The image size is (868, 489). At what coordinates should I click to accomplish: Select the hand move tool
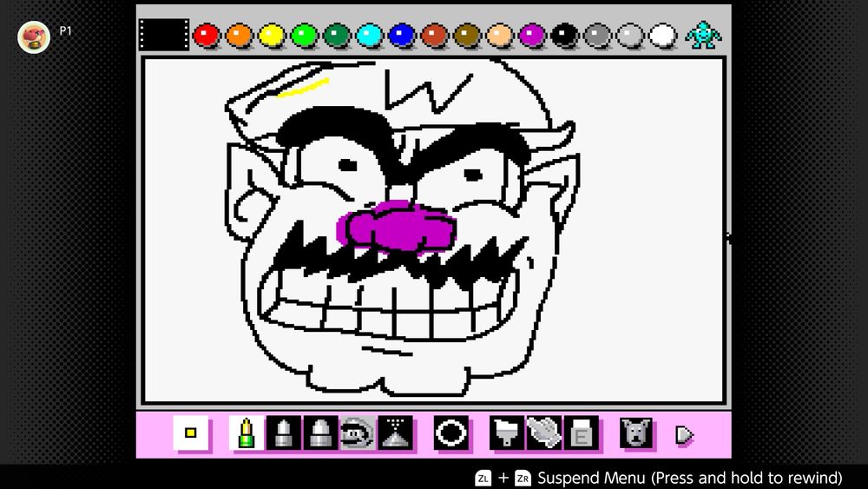pos(543,433)
